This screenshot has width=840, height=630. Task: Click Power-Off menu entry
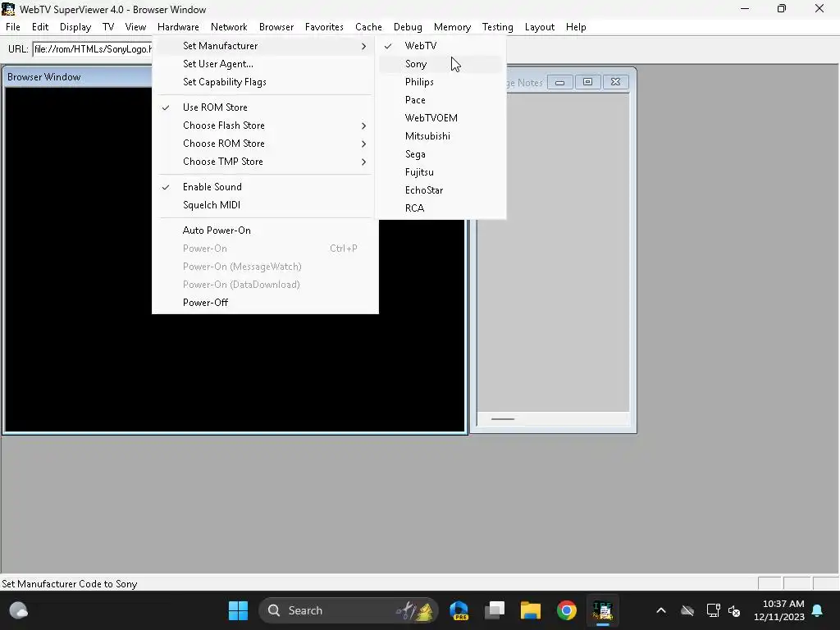pyautogui.click(x=265, y=303)
